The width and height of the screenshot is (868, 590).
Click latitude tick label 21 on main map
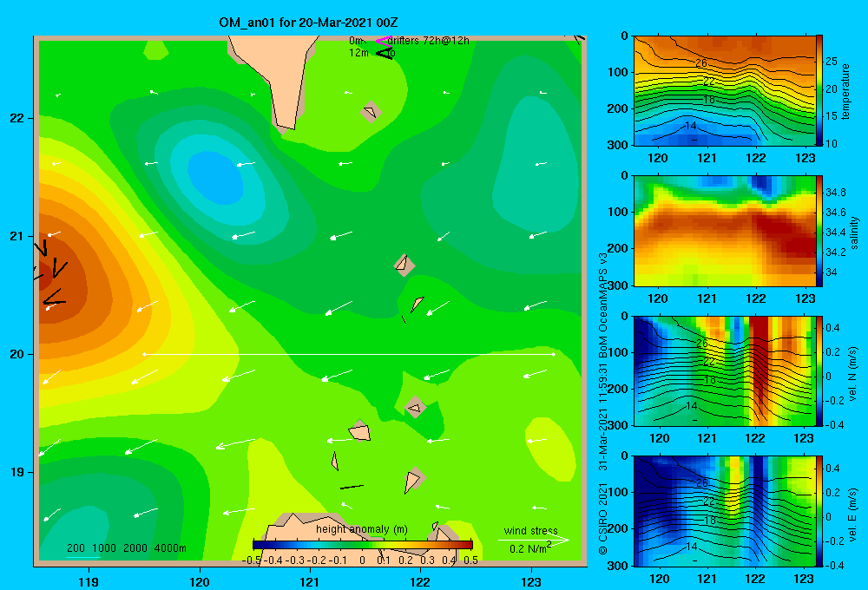(17, 236)
